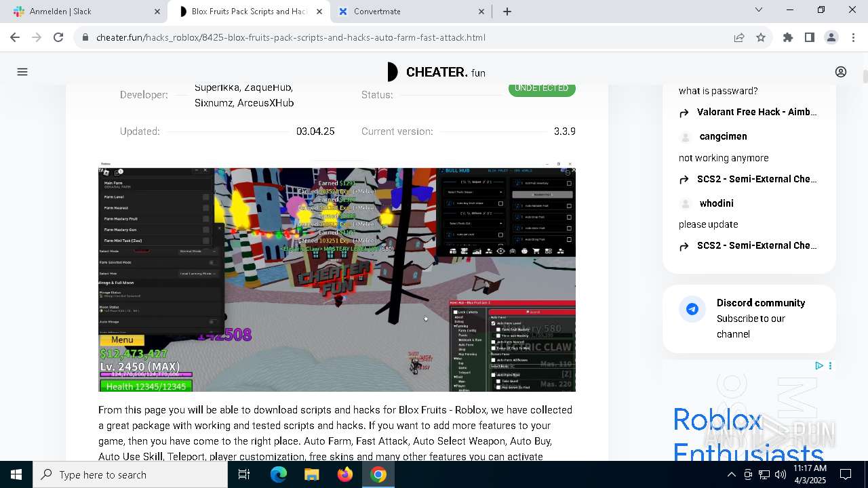Viewport: 868px width, 488px height.
Task: Click the UNDETECTED status badge
Action: click(x=542, y=89)
